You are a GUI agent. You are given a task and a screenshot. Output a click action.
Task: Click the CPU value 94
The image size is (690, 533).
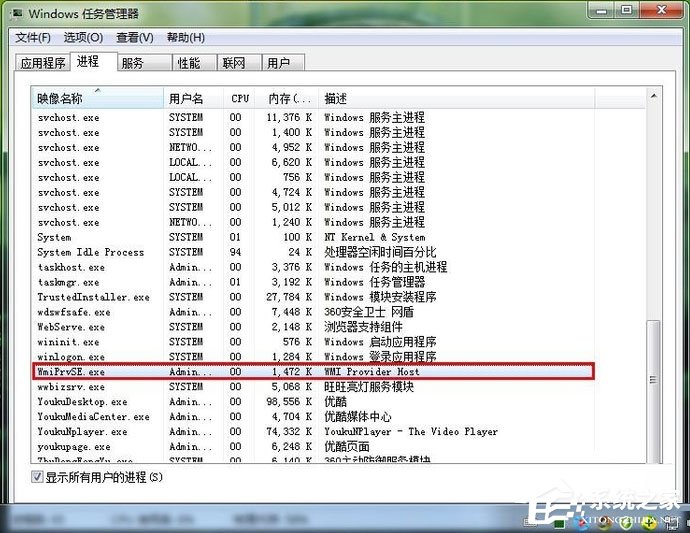[235, 252]
